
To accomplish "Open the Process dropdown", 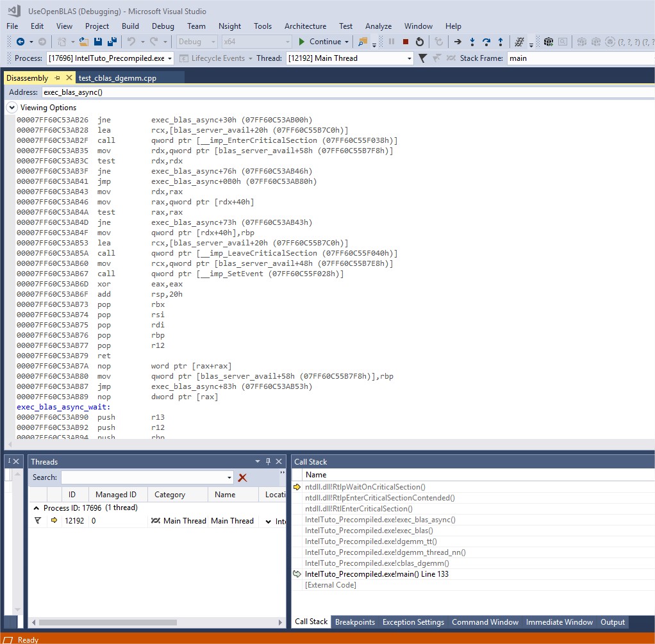I will pyautogui.click(x=170, y=58).
